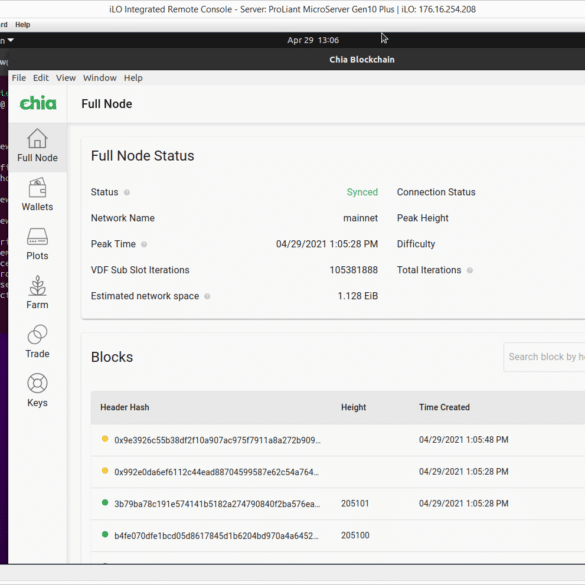Image resolution: width=585 pixels, height=585 pixels.
Task: Focus the Search block by hash field
Action: 544,357
